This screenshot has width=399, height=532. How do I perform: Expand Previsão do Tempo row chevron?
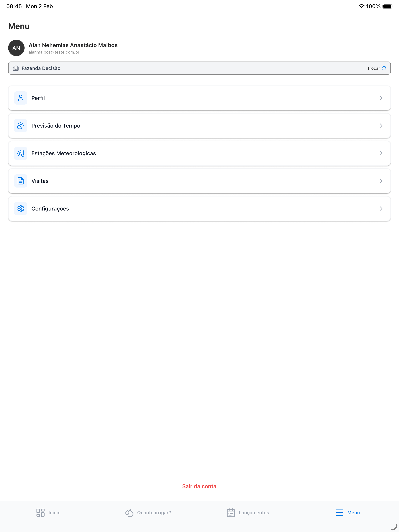point(381,126)
